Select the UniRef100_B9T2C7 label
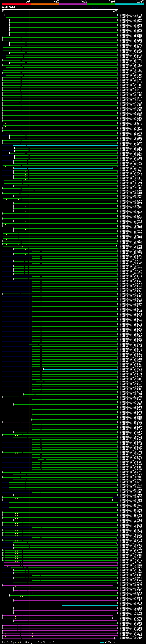The image size is (146, 644). pos(131,188)
